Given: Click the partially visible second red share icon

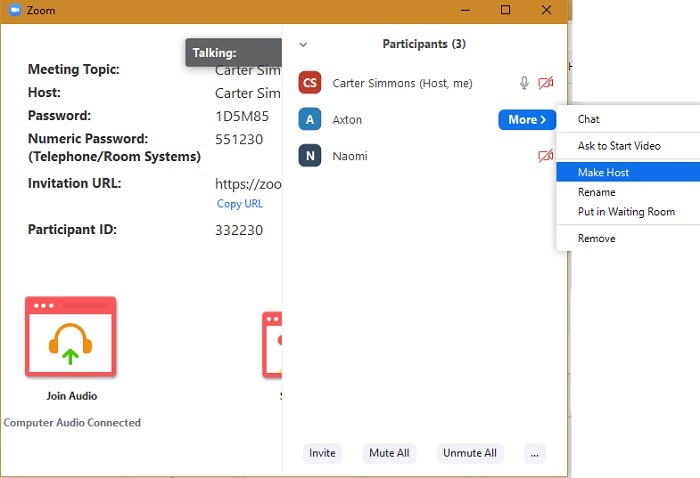Looking at the screenshot, I should [272, 345].
